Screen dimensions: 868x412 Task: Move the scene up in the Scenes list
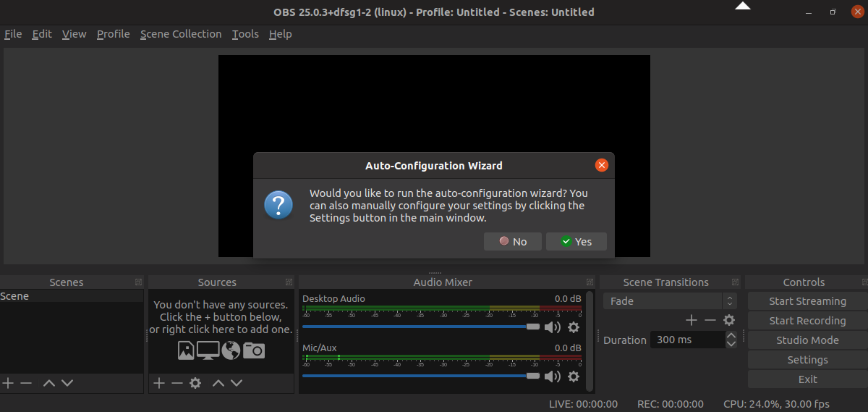[x=49, y=383]
